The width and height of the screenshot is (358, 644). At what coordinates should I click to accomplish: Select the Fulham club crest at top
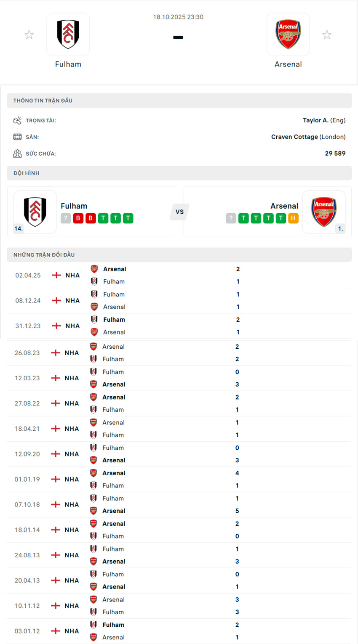[68, 34]
